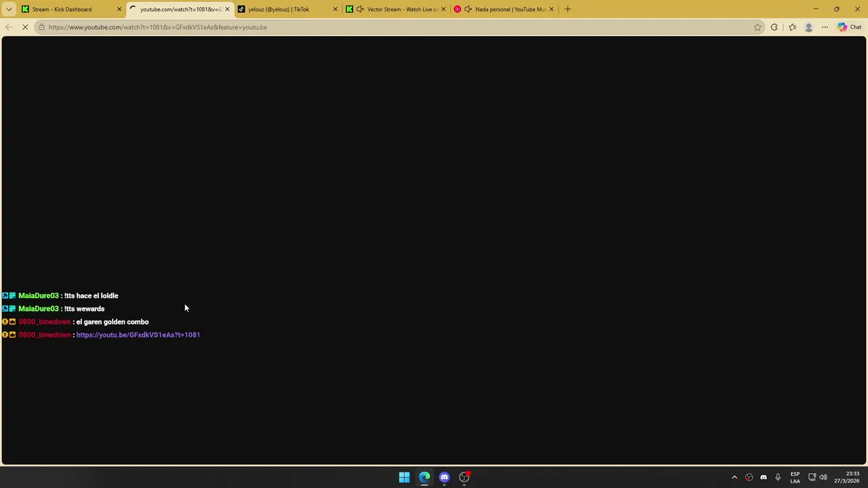Minimize the Edge browser window
This screenshot has width=868, height=488.
[x=816, y=9]
